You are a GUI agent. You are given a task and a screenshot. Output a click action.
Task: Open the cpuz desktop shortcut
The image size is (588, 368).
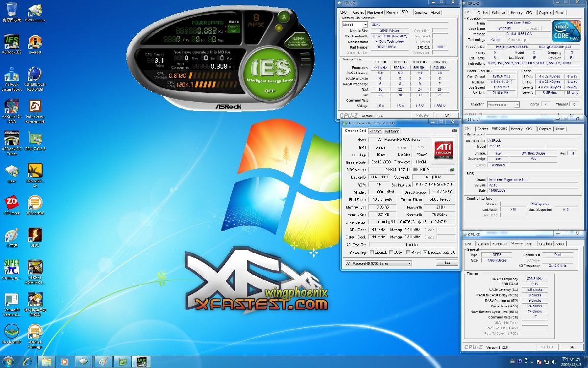pyautogui.click(x=11, y=173)
